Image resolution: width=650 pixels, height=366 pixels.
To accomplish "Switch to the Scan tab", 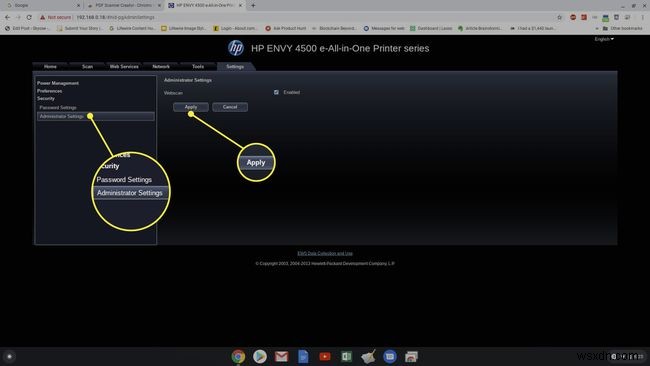I will coord(87,66).
